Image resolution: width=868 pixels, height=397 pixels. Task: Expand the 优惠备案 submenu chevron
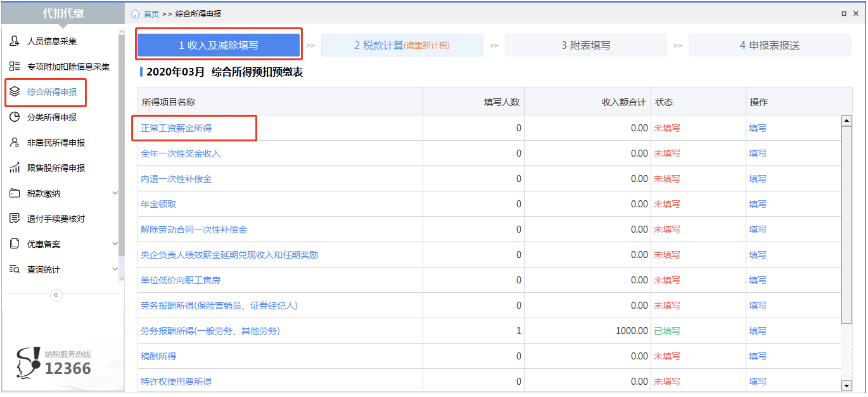coord(115,243)
